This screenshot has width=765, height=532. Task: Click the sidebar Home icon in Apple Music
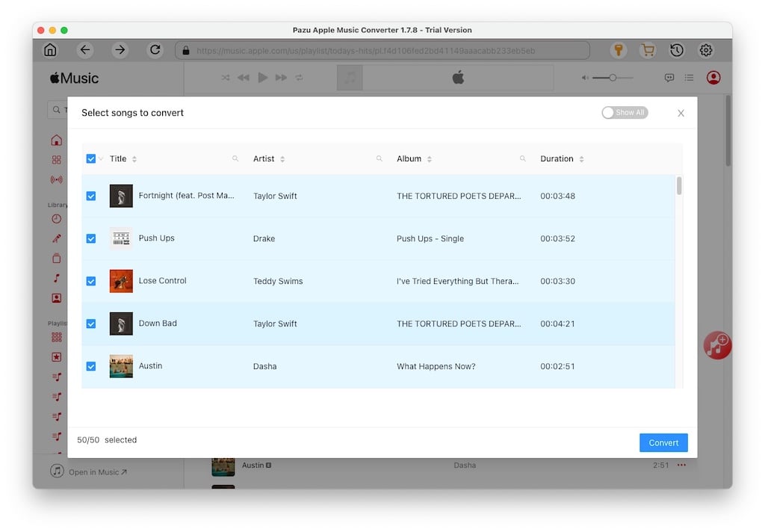pos(57,140)
